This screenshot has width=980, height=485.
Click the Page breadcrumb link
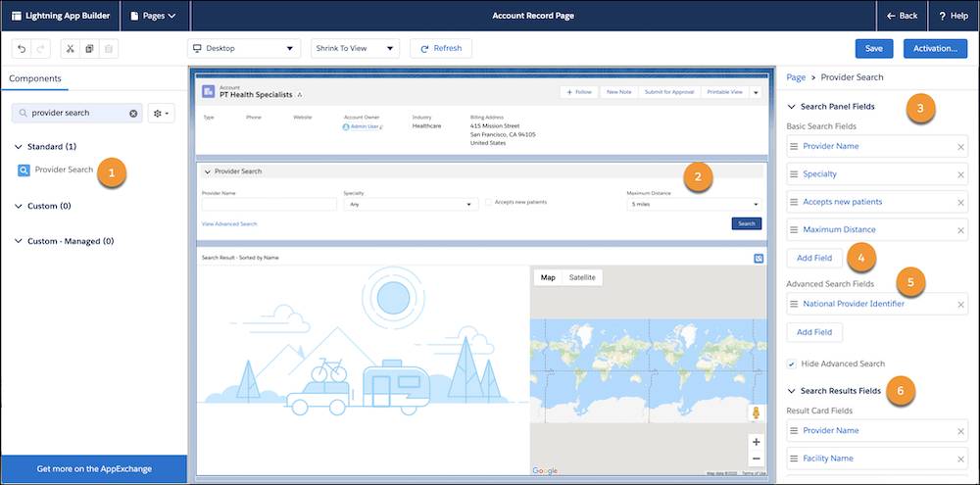796,77
